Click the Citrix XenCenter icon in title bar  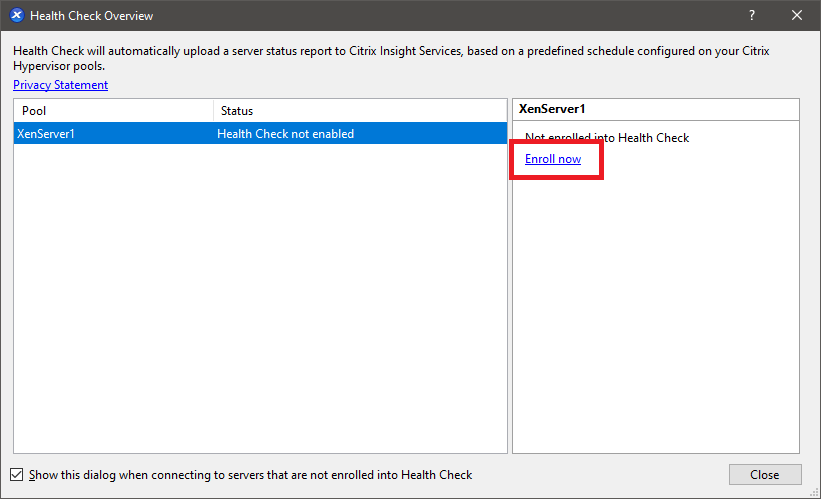coord(16,16)
